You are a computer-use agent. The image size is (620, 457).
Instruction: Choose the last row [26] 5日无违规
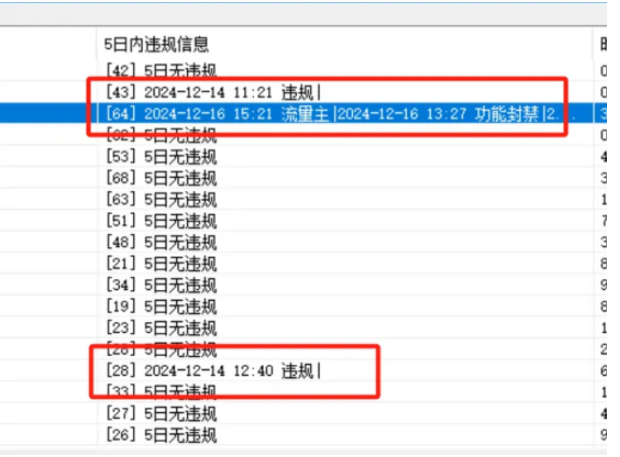click(x=160, y=435)
